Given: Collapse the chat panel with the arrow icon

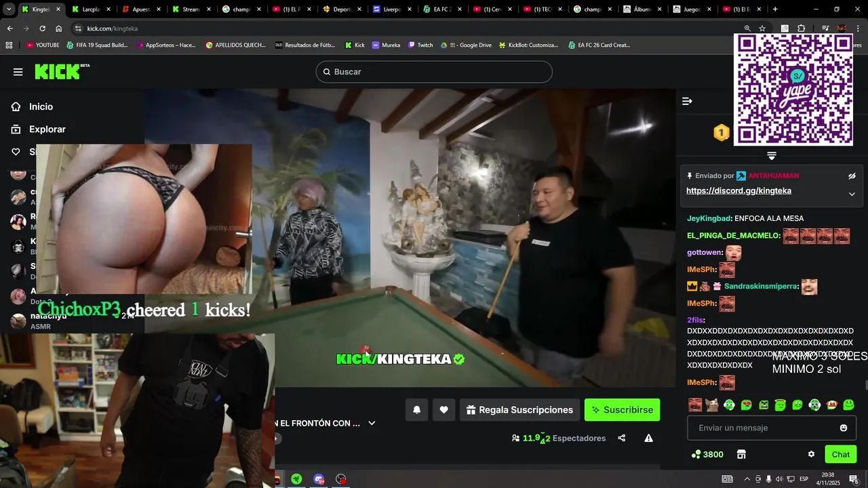Looking at the screenshot, I should (687, 101).
